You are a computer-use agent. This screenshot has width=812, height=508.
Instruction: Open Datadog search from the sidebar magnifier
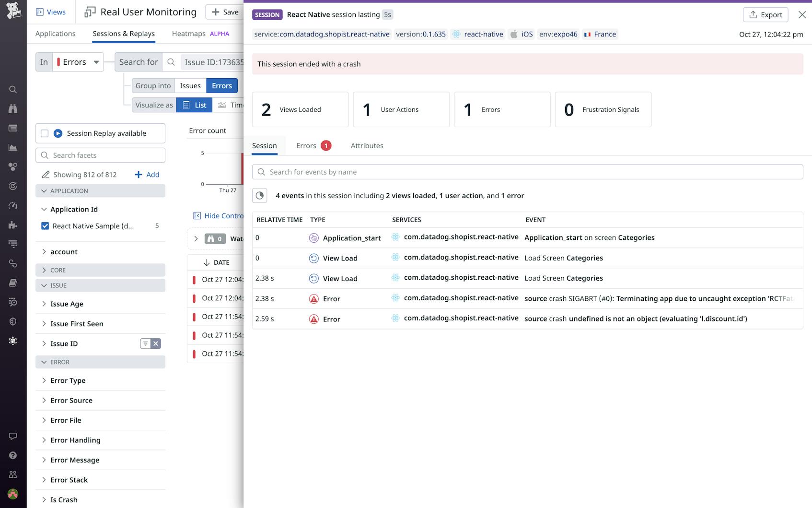tap(13, 89)
